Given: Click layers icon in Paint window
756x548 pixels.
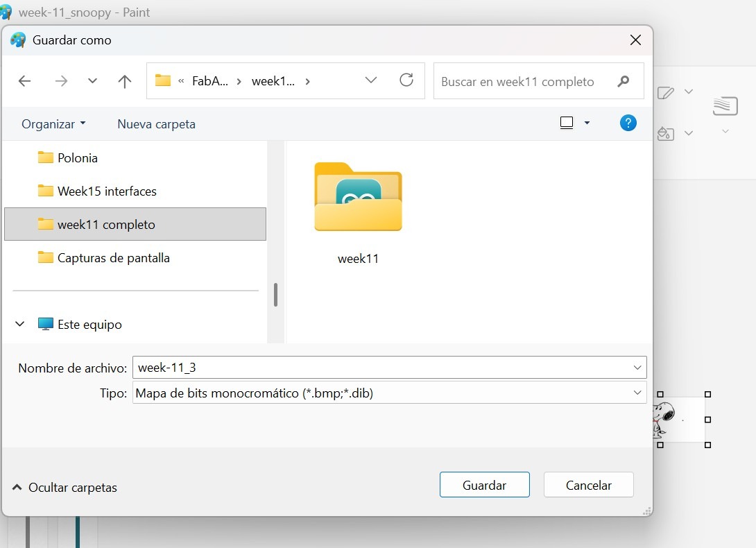Looking at the screenshot, I should (725, 106).
